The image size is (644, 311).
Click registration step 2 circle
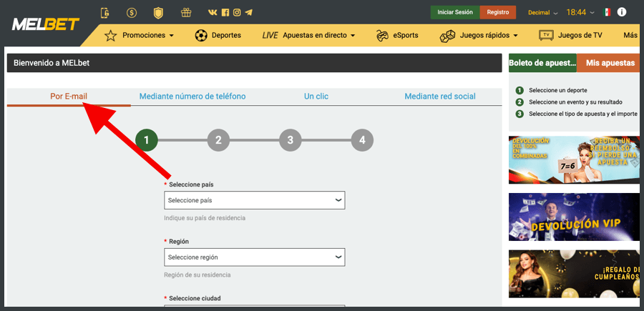pos(218,140)
